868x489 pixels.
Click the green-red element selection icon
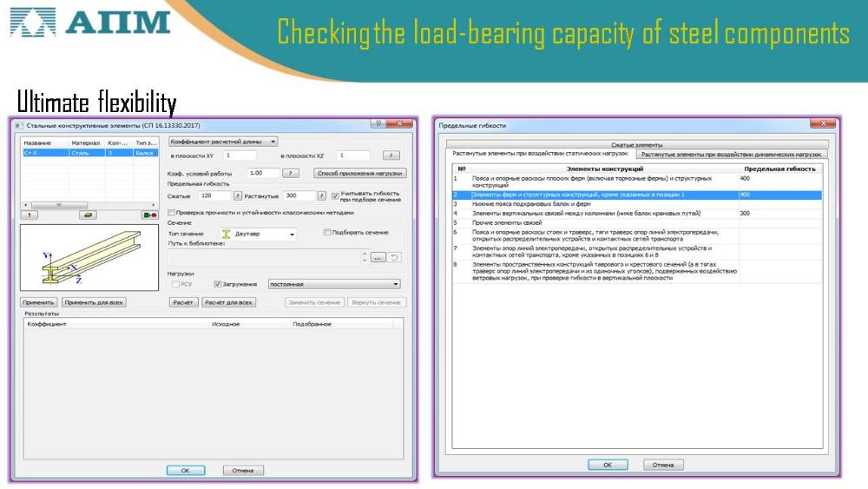(149, 214)
